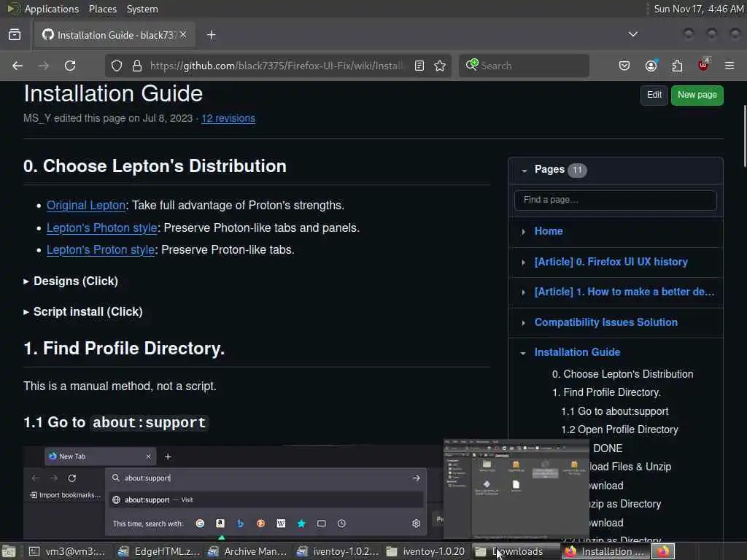Open the Pocket save icon
The image size is (747, 560).
pyautogui.click(x=624, y=66)
